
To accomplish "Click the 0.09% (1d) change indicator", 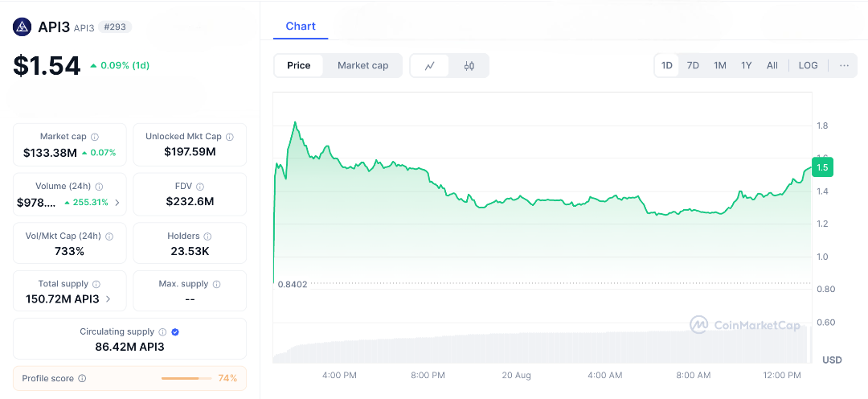I will [120, 65].
